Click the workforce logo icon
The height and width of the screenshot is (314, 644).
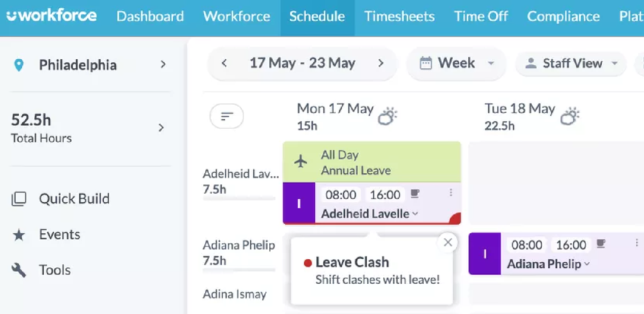11,16
